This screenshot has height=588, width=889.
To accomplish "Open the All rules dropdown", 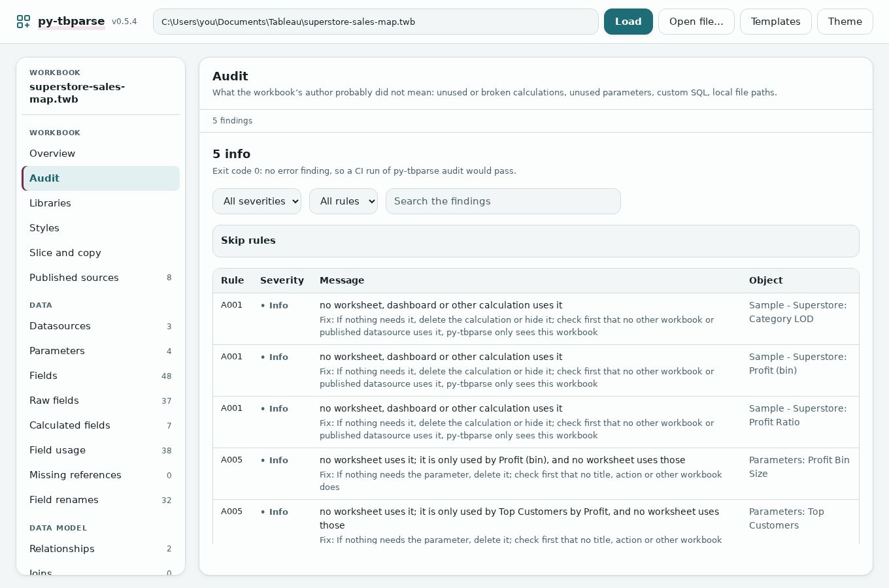I will (343, 201).
